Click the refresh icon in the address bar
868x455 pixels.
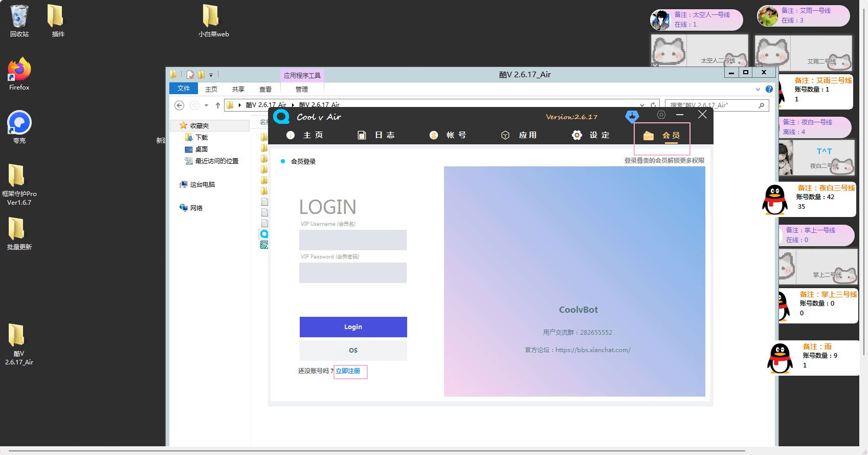(x=653, y=105)
